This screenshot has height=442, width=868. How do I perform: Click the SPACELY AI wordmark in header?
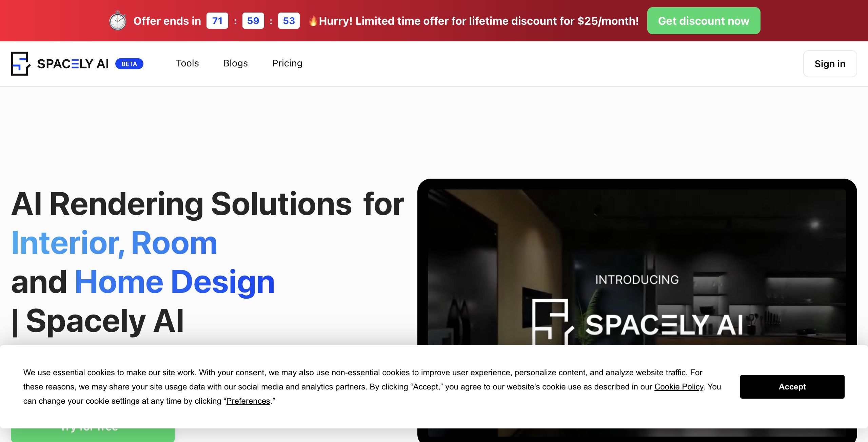(73, 64)
